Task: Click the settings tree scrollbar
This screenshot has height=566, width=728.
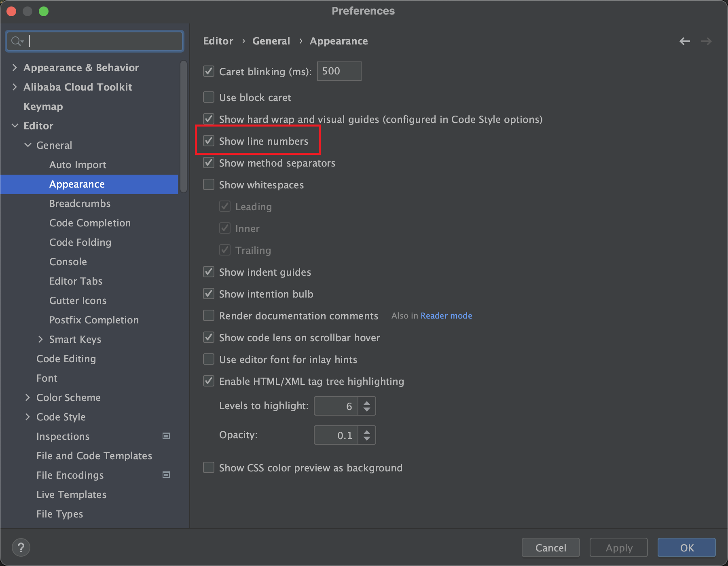Action: pos(184,126)
